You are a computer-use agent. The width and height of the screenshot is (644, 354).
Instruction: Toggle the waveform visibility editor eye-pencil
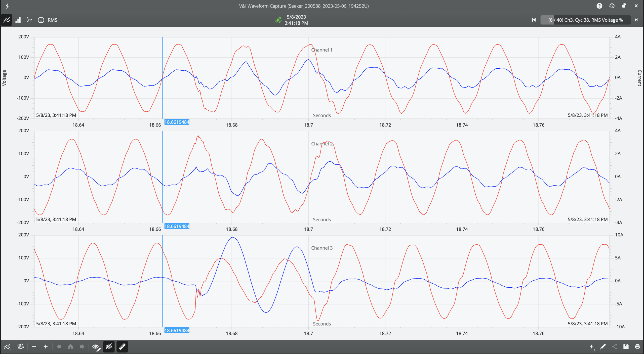(96, 346)
